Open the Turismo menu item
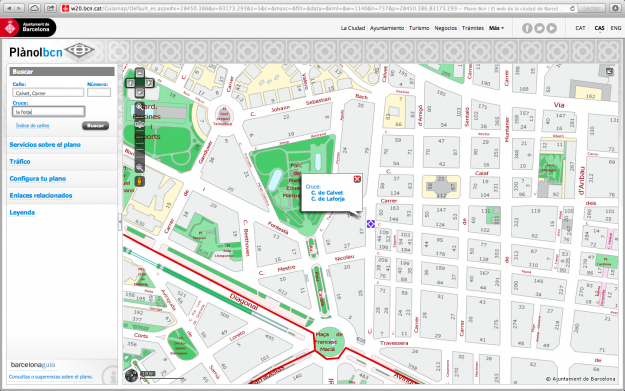 coord(419,28)
